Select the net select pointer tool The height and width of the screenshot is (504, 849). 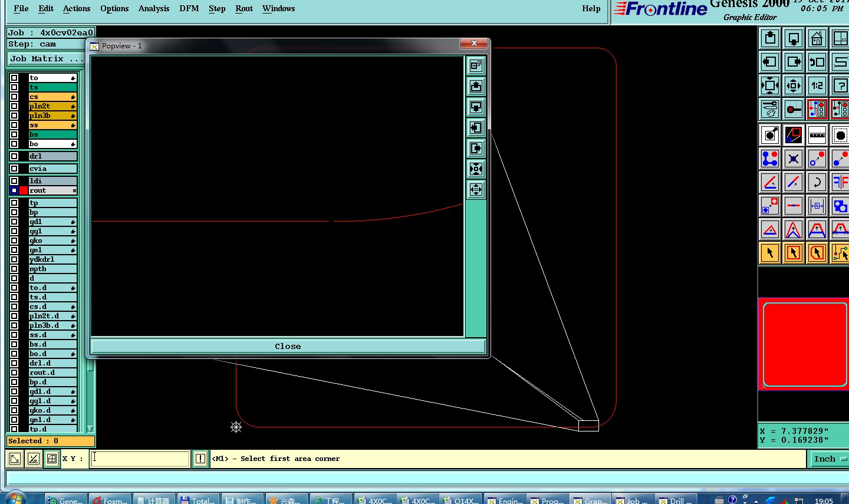click(840, 253)
